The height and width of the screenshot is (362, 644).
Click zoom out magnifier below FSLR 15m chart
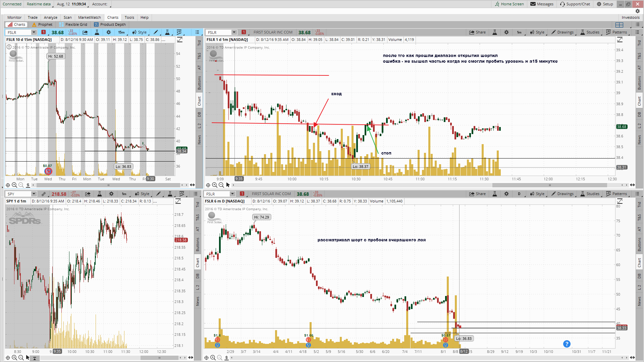click(21, 185)
